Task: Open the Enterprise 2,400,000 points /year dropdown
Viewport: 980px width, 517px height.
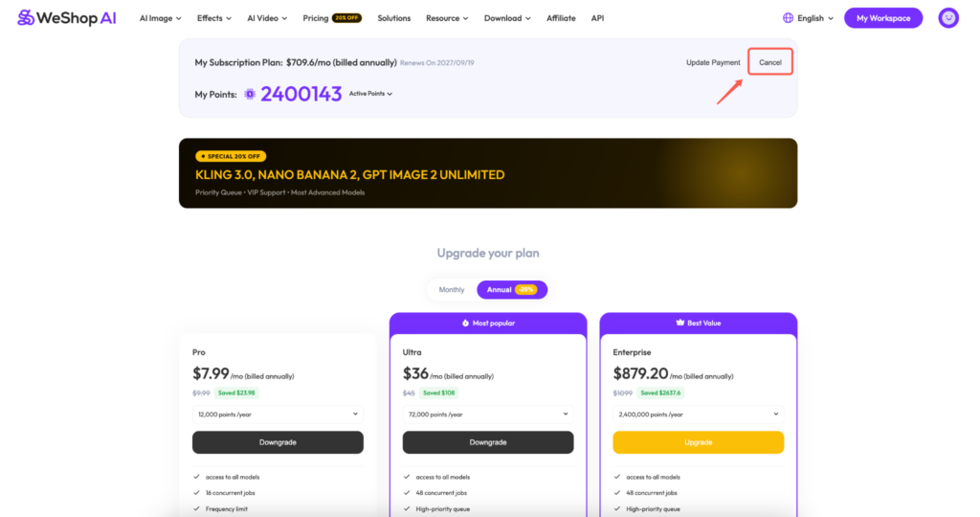Action: pos(698,414)
